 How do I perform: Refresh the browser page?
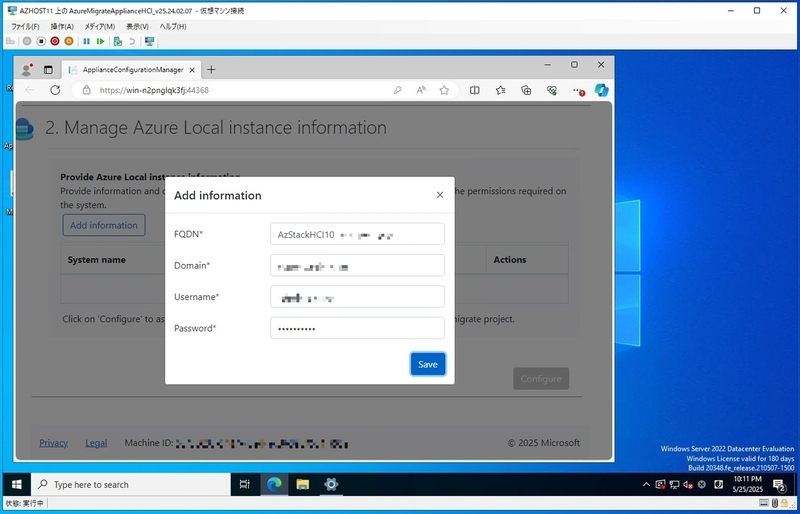[x=55, y=90]
